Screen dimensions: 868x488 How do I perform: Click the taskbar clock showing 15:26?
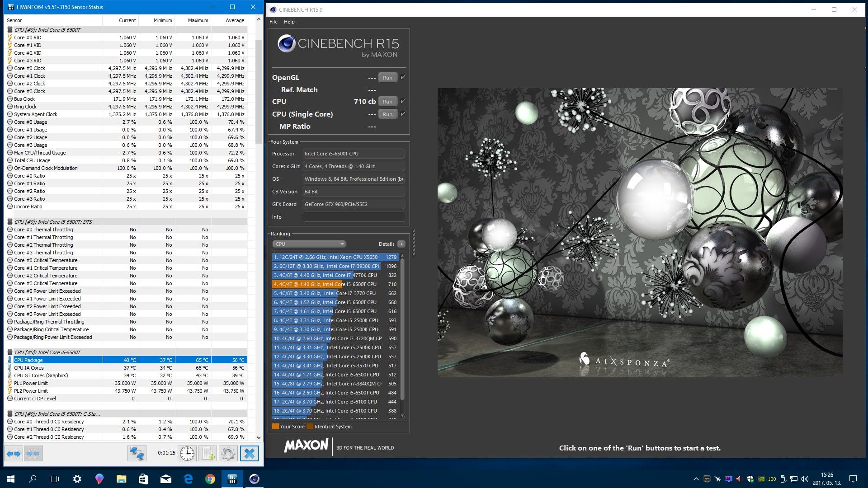[827, 479]
